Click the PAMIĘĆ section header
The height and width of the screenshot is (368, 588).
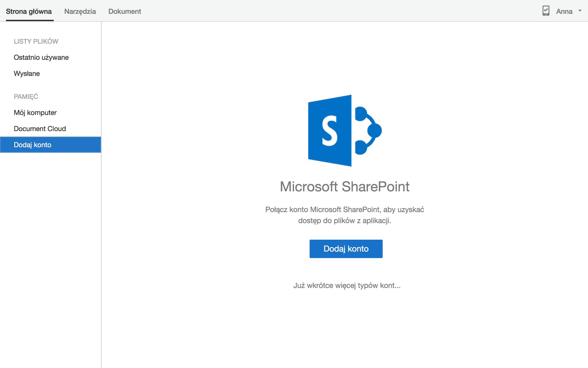coord(26,97)
